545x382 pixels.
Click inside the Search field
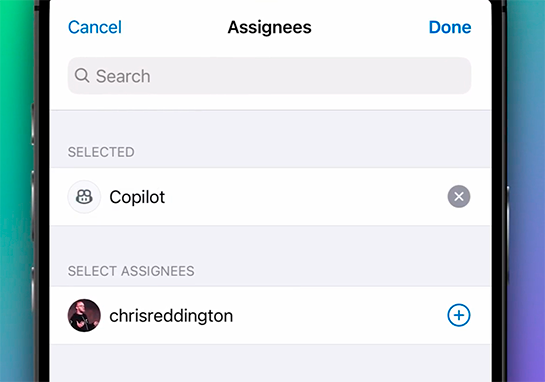coord(269,76)
